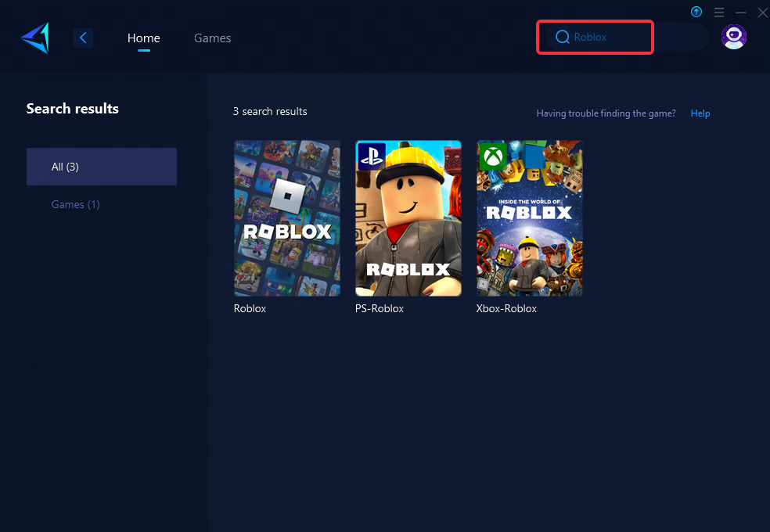This screenshot has height=532, width=770.
Task: Open the user avatar profile
Action: click(x=733, y=37)
